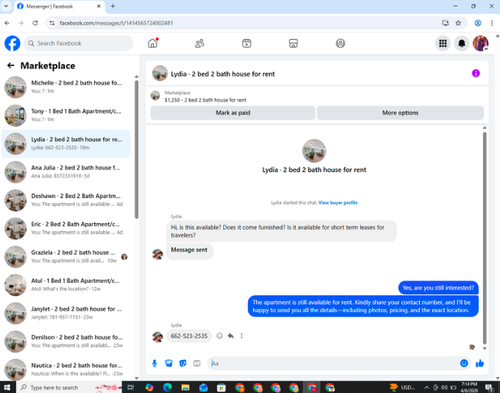
Task: Click the chat messages scrollbar
Action: [x=484, y=238]
